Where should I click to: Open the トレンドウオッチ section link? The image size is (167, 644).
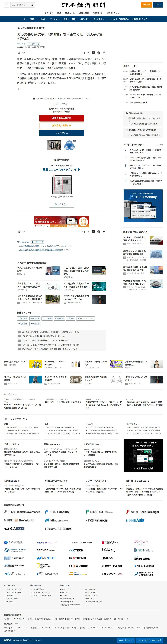[18, 419]
